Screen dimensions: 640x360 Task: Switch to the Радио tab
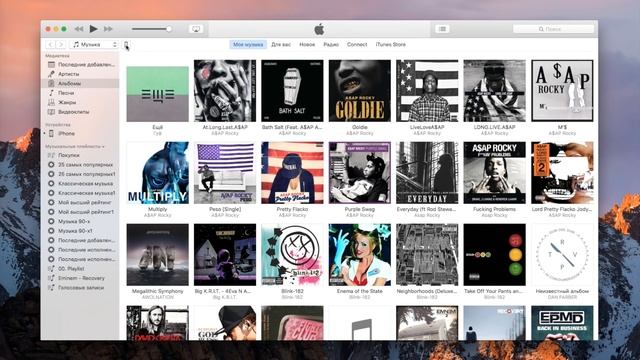click(331, 44)
